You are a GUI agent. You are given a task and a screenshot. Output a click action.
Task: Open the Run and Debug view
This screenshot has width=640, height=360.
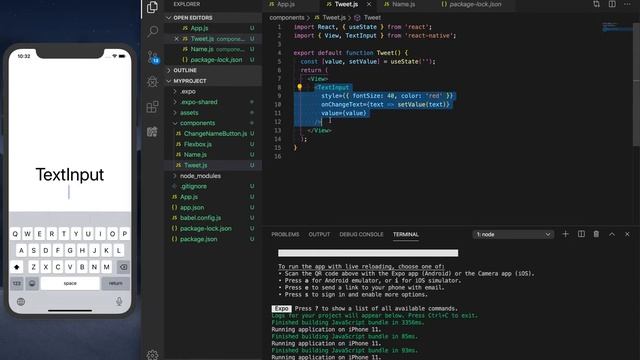(153, 82)
